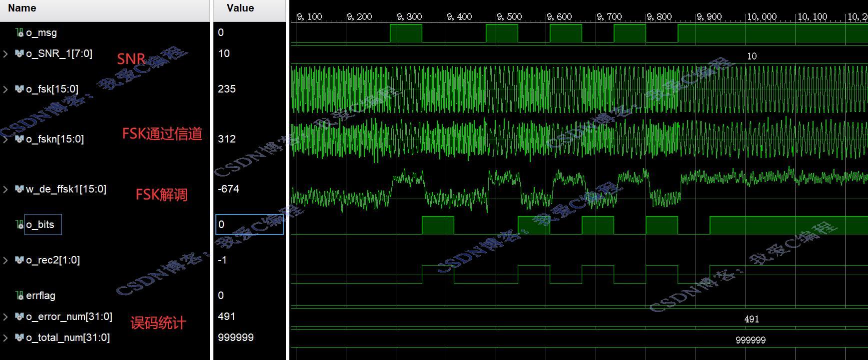Click the 491 label in o_error_num waveform
Screen dimensions: 868x360
pyautogui.click(x=752, y=319)
